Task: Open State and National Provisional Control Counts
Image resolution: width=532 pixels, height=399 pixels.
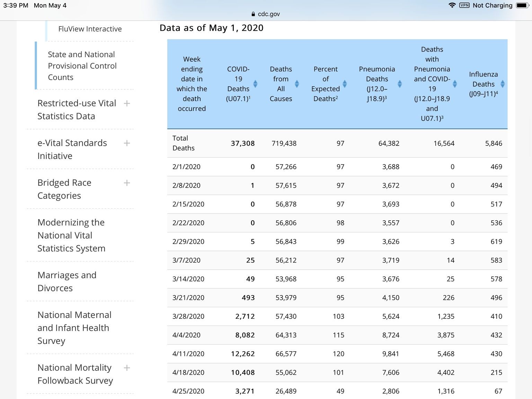Action: click(82, 66)
